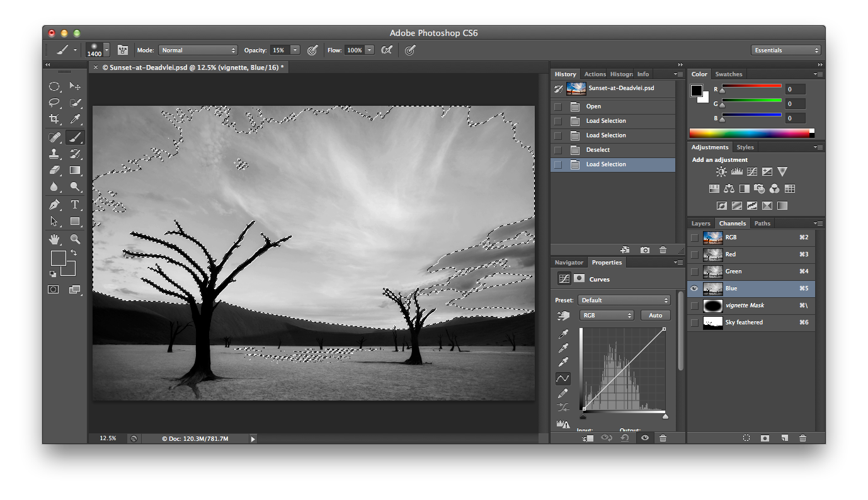Select the Gradient tool
The height and width of the screenshot is (500, 868).
(75, 170)
